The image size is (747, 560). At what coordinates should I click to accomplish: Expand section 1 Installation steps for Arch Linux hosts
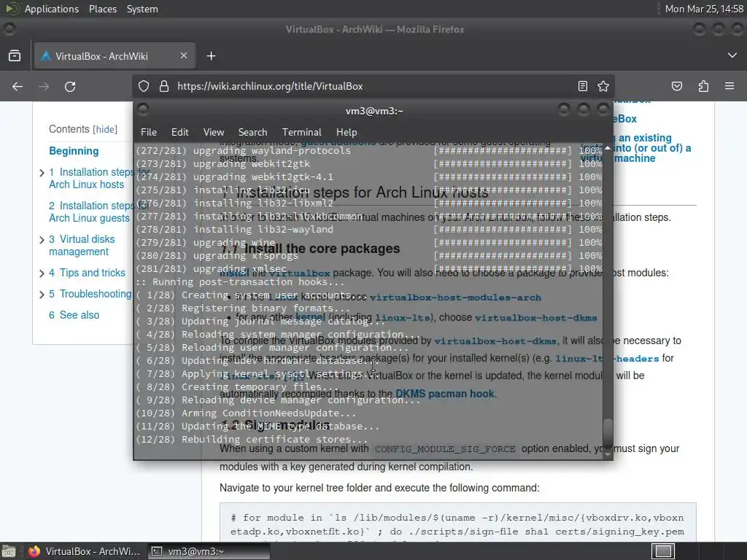pos(42,173)
